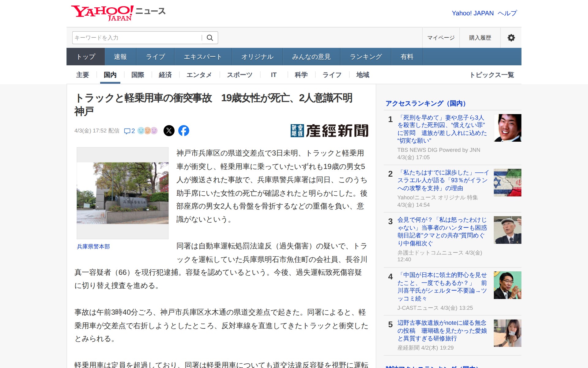Click the Facebook share icon

point(183,130)
